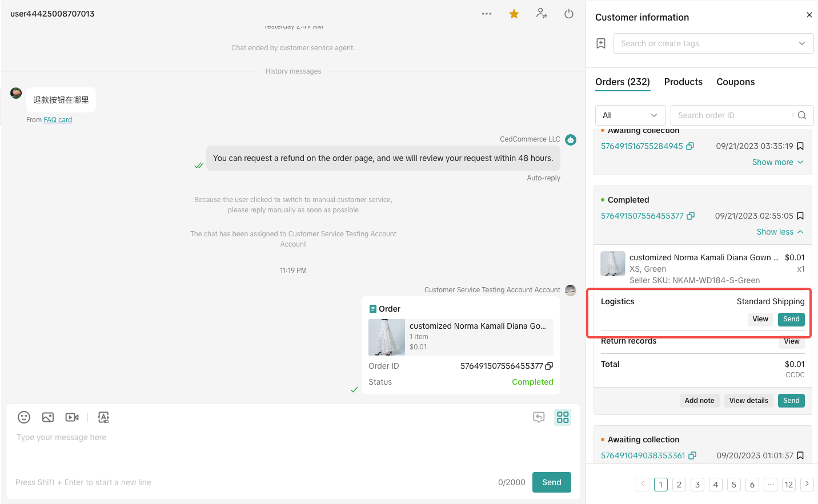Toggle bookmark on order dated 09/20/2023 01:01:37

coord(800,455)
